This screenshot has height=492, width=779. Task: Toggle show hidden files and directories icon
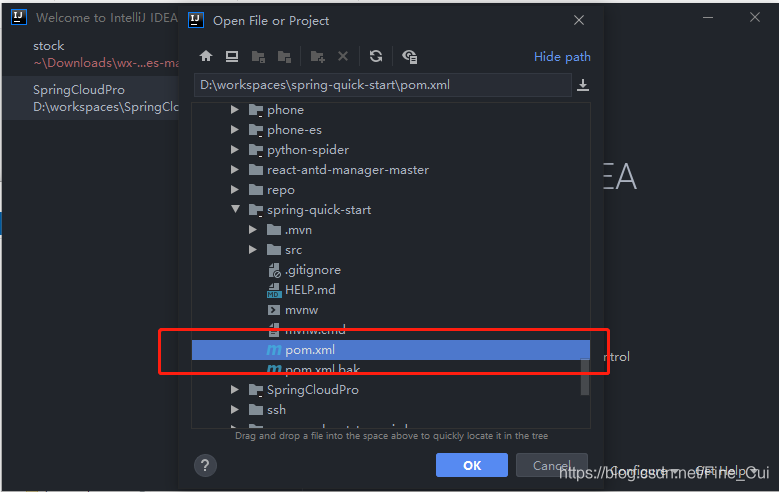[x=409, y=57]
